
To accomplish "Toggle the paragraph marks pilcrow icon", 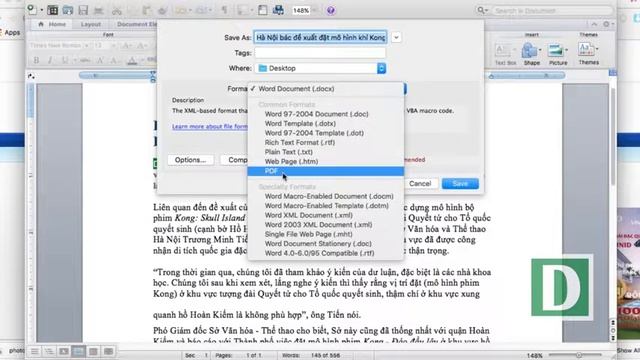I will [x=224, y=10].
